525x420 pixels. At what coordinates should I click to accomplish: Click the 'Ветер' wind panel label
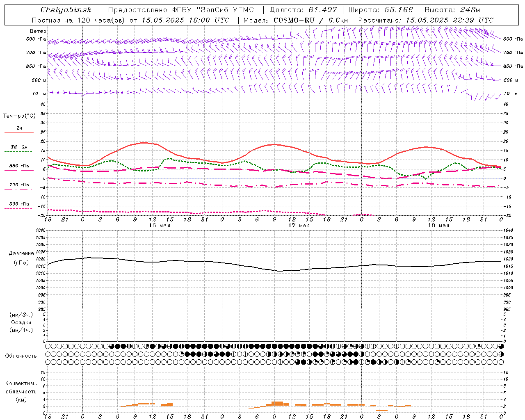tap(38, 31)
